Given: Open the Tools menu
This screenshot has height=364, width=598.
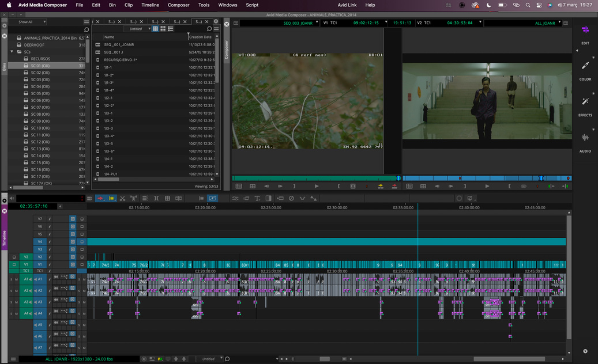Looking at the screenshot, I should (204, 5).
